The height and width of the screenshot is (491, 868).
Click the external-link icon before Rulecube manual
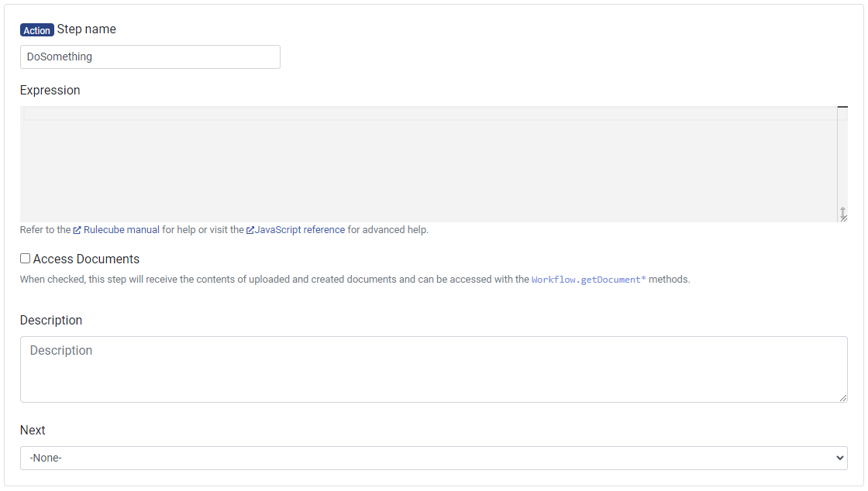point(77,230)
